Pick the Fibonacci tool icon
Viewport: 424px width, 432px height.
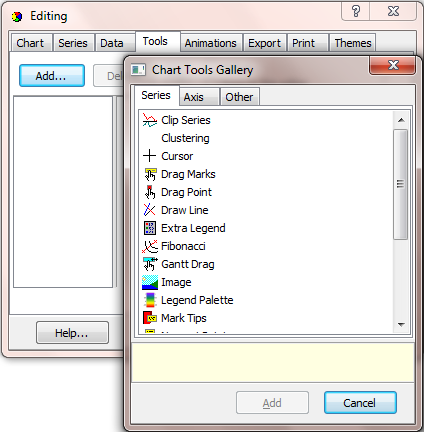150,246
